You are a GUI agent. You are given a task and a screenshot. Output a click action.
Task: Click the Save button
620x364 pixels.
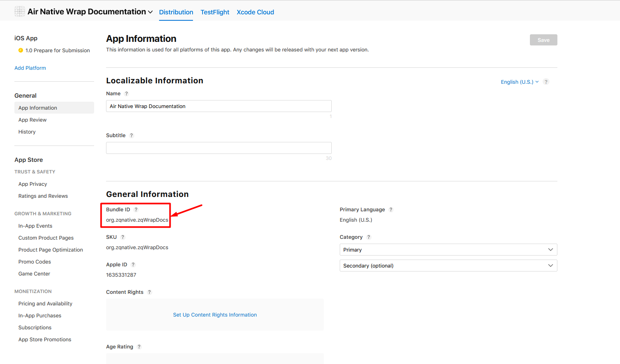(x=543, y=40)
